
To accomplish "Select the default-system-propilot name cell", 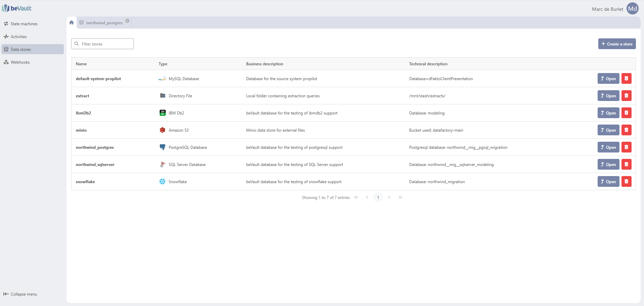I will 98,79.
